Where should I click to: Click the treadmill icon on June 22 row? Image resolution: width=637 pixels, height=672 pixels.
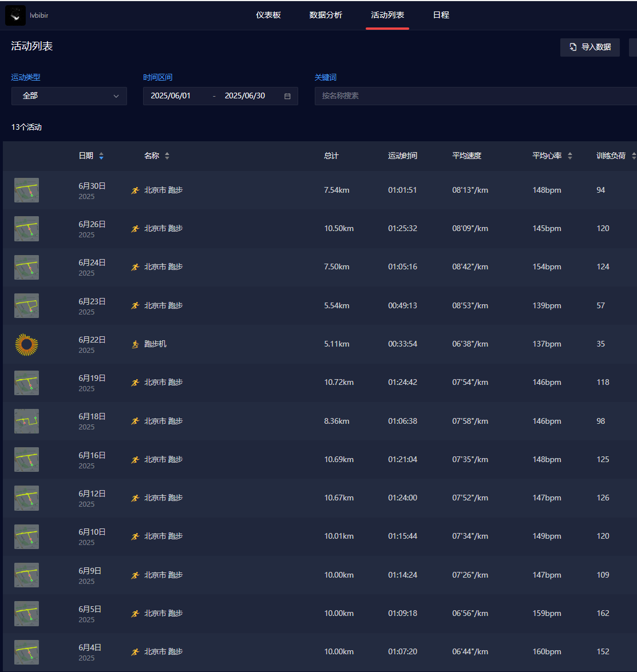(135, 344)
